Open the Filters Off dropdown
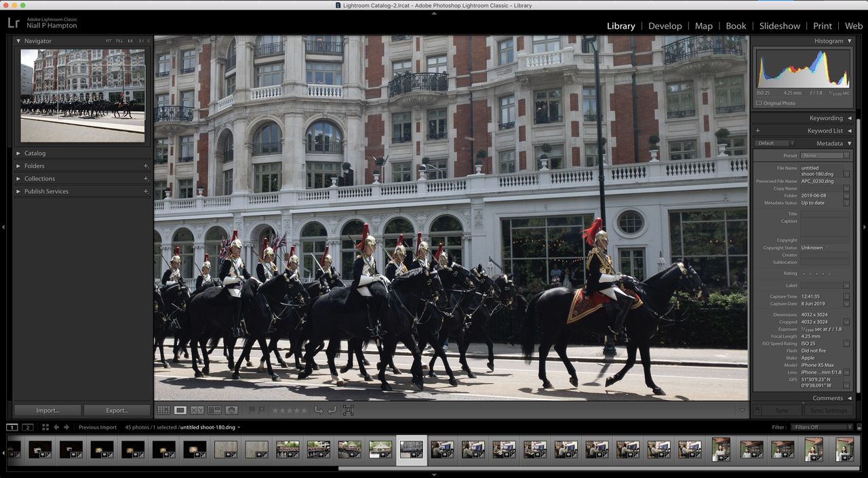The image size is (868, 478). pos(823,427)
